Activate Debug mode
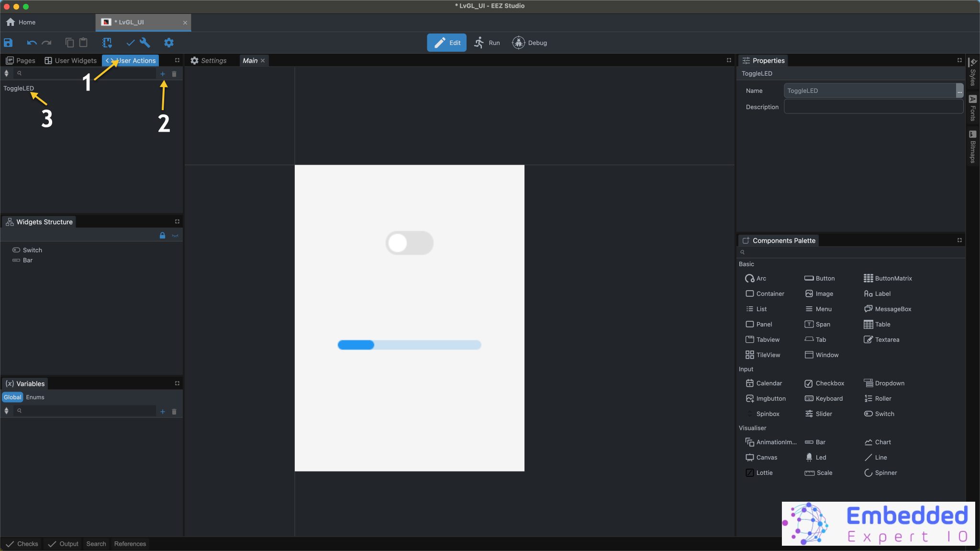The height and width of the screenshot is (551, 980). [530, 43]
